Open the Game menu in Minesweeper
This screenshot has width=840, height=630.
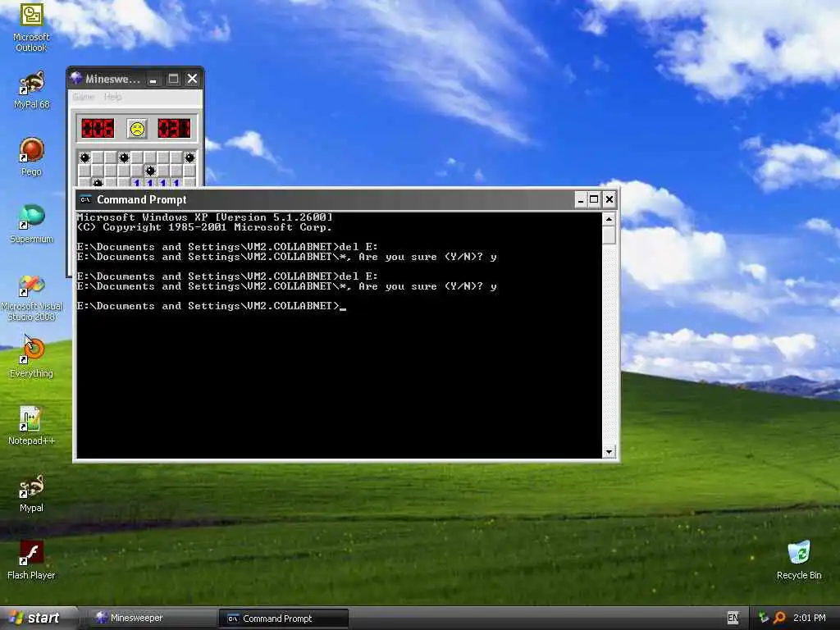coord(84,97)
